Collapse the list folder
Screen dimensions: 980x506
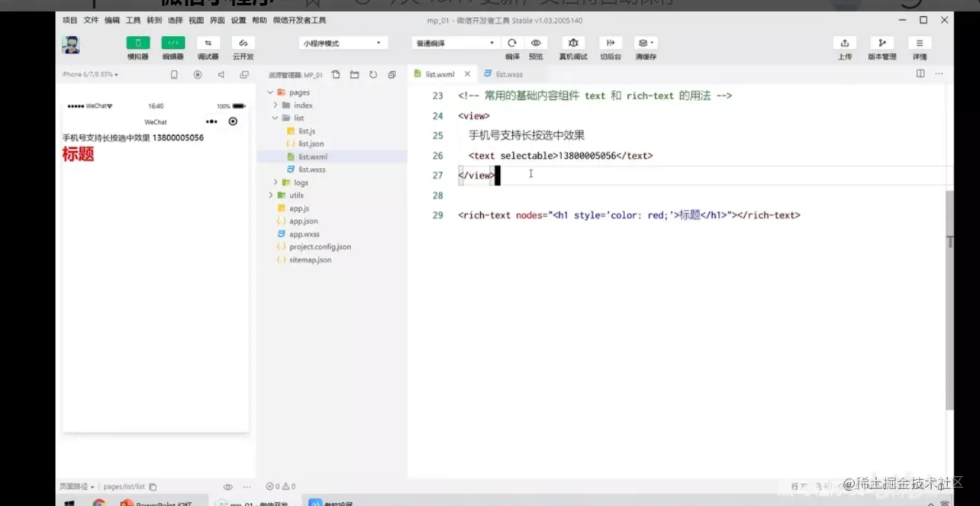(276, 118)
